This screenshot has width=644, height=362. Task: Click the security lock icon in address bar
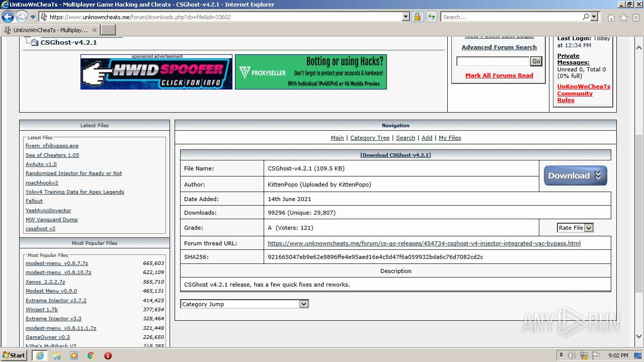[x=417, y=17]
